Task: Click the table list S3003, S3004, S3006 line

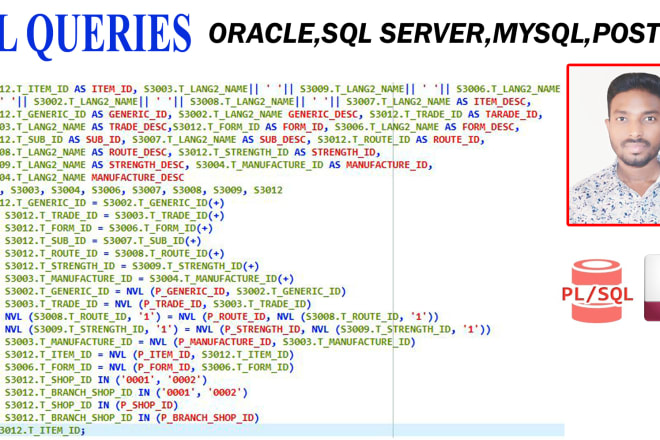Action: pos(141,190)
